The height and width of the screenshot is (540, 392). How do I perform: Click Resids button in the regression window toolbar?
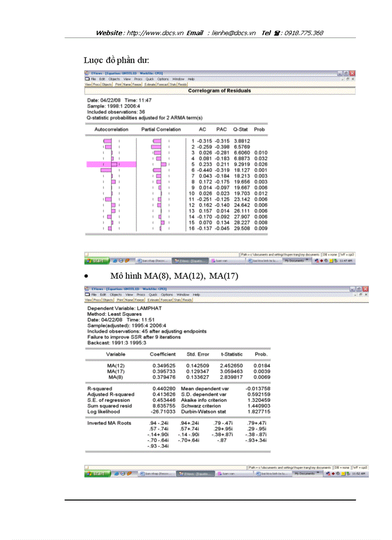click(187, 300)
